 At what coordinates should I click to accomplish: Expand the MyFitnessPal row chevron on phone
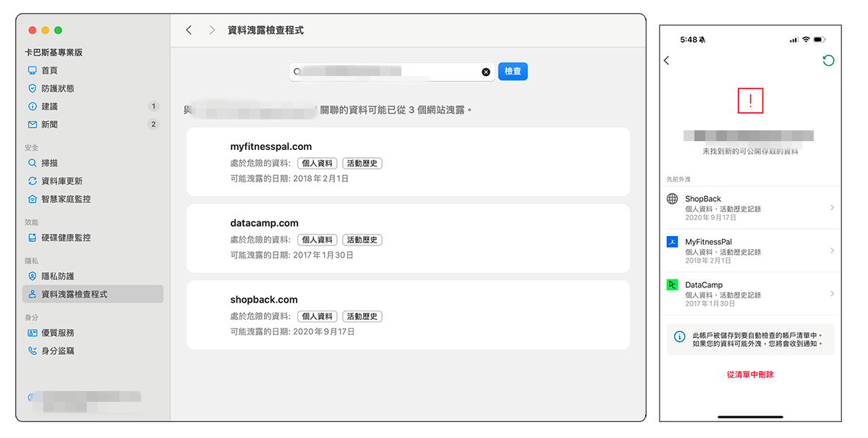[x=832, y=250]
